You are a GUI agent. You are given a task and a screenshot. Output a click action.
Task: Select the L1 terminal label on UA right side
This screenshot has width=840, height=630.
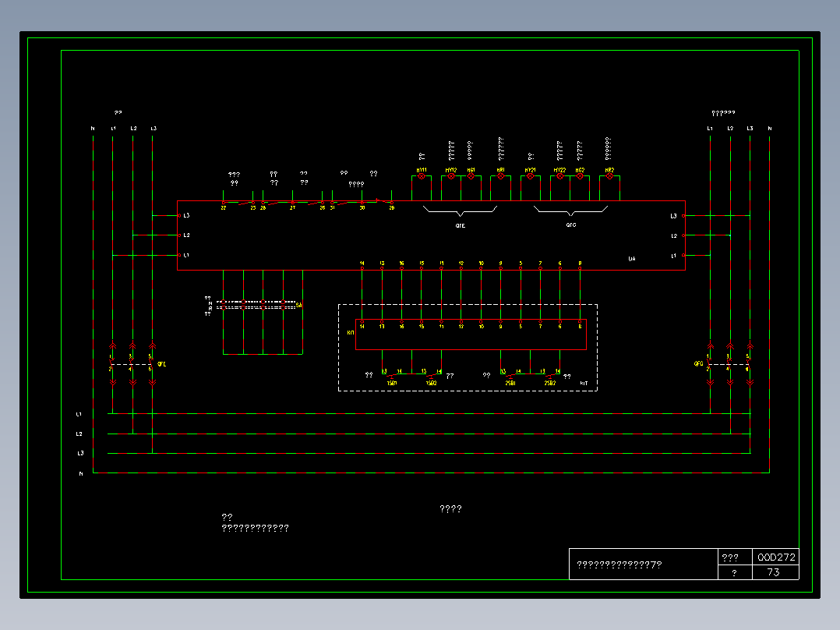click(674, 256)
